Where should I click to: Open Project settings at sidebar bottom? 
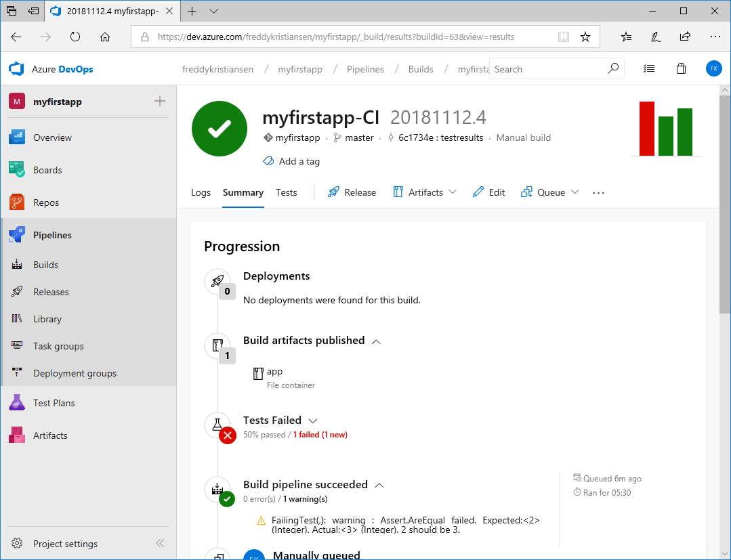[x=65, y=544]
